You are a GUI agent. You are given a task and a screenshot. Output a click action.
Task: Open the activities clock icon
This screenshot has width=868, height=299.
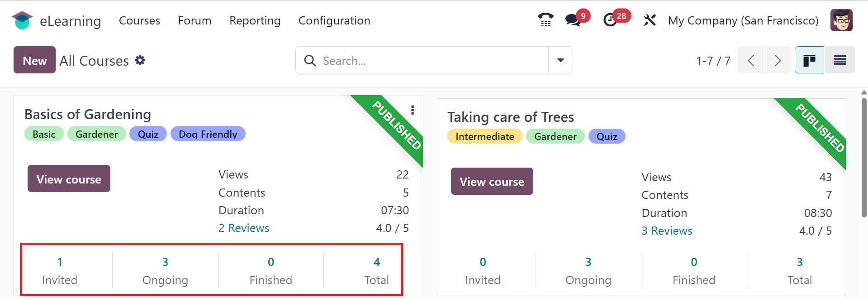610,20
